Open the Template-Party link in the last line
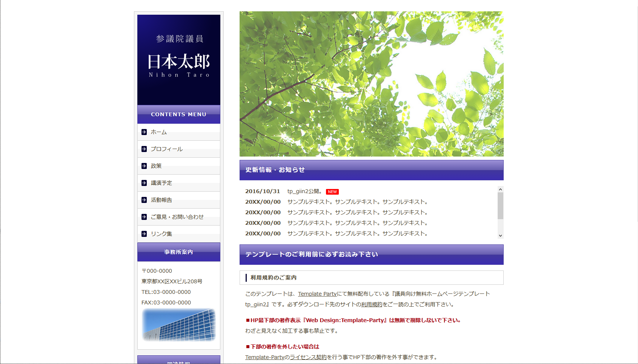This screenshot has width=638, height=364. coord(264,357)
